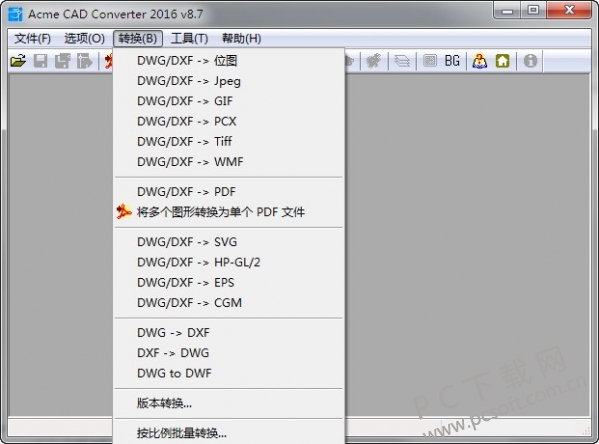Viewport: 599px width, 444px height.
Task: Select DWG/DXF -> WMF
Action: tap(229, 162)
